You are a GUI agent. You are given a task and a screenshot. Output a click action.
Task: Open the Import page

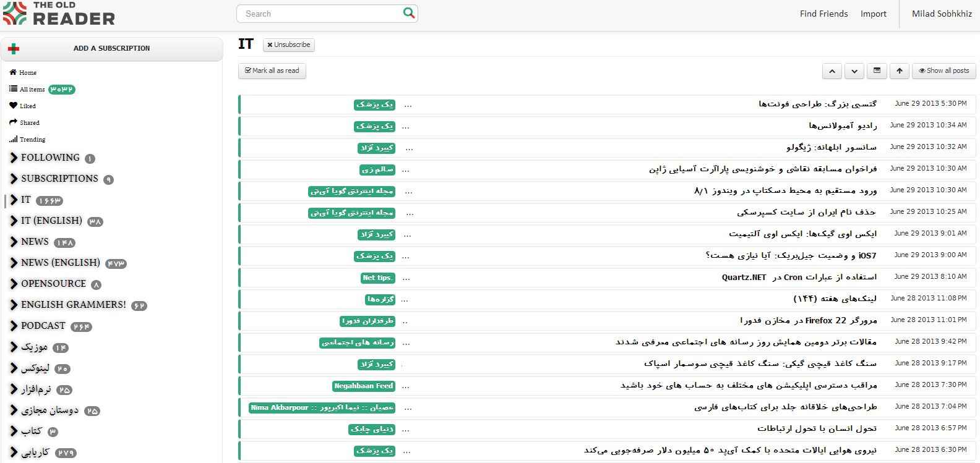[x=873, y=14]
